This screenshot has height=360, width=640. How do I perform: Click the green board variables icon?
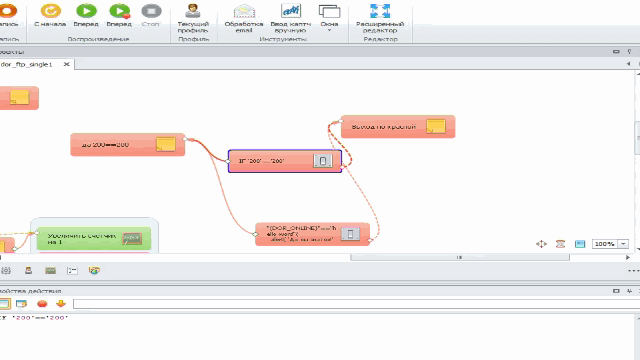click(51, 271)
